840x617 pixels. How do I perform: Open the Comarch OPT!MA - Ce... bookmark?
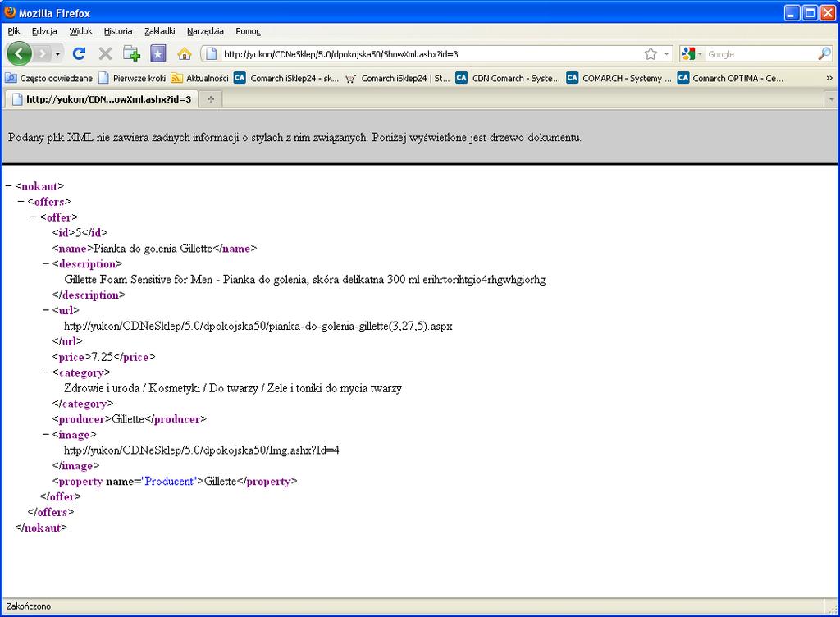click(x=730, y=78)
